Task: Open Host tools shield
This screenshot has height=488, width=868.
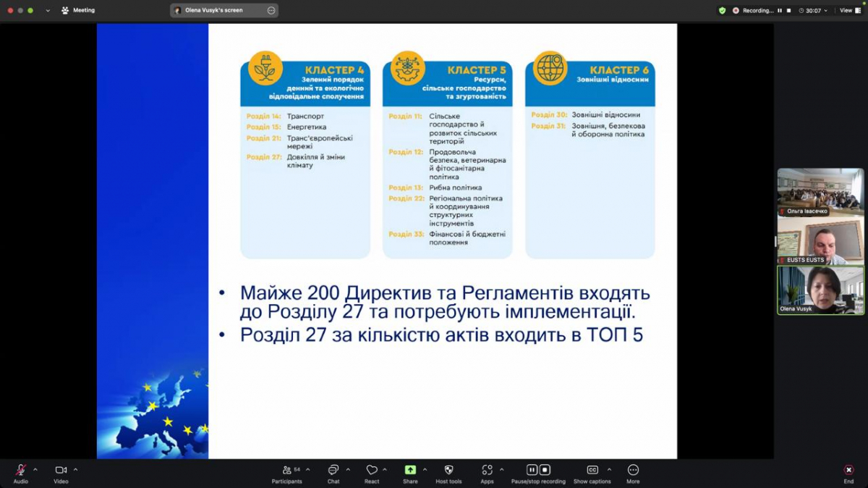Action: pos(448,471)
